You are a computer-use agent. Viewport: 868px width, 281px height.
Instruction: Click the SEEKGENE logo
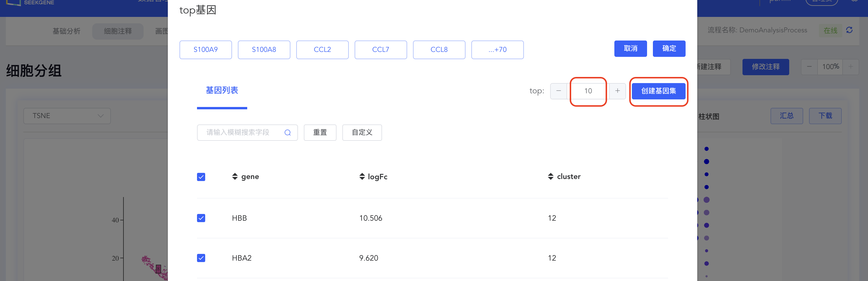tap(30, 3)
